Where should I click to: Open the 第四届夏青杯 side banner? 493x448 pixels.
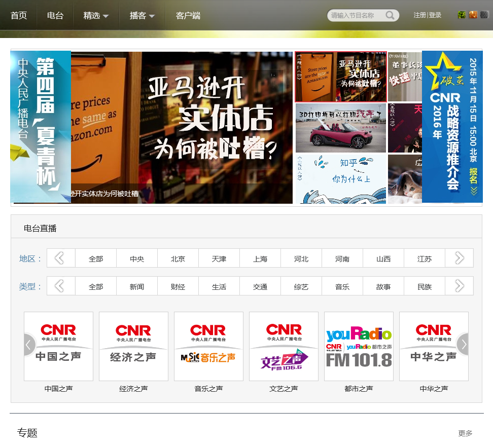pyautogui.click(x=41, y=127)
